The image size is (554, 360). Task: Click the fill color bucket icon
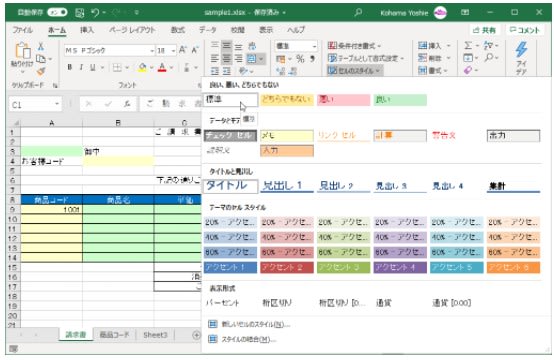pyautogui.click(x=142, y=67)
